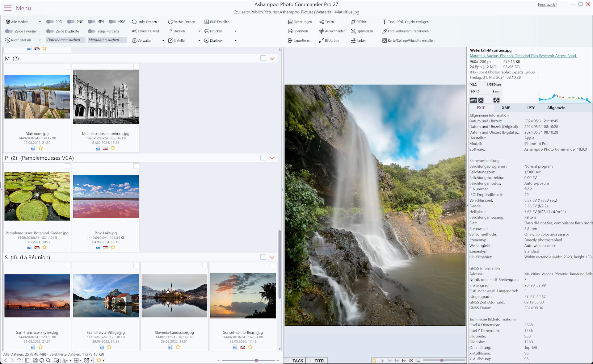Toggle the JPG filter switch

click(50, 22)
